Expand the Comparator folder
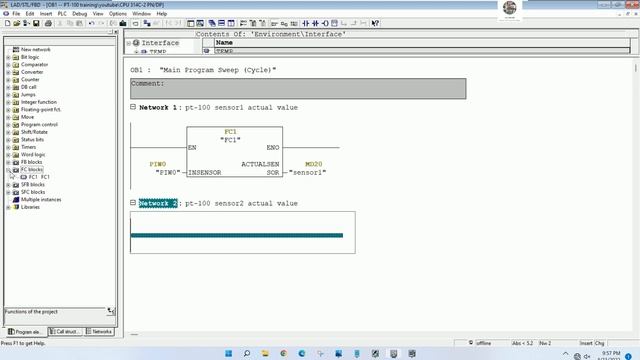This screenshot has height=360, width=640. tap(8, 64)
